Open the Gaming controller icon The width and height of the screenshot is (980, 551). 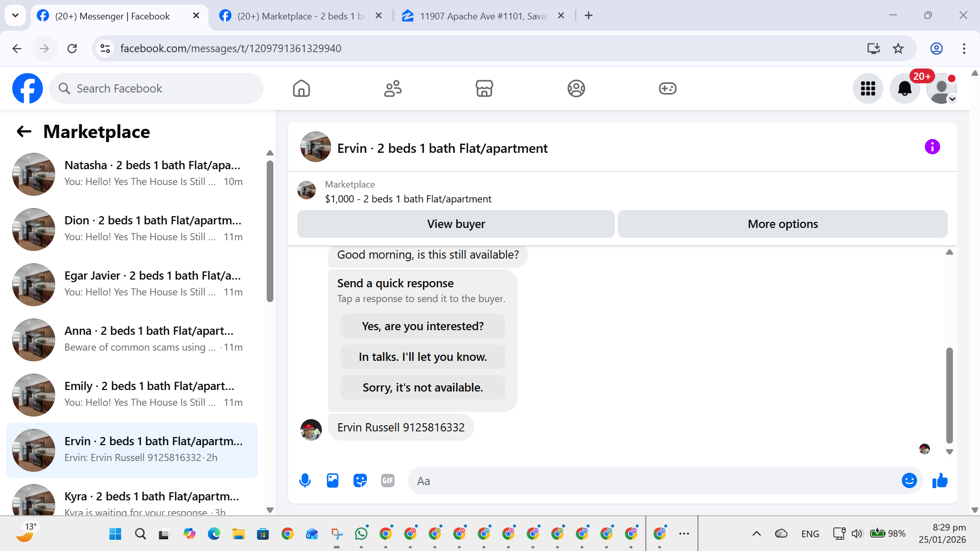coord(667,88)
